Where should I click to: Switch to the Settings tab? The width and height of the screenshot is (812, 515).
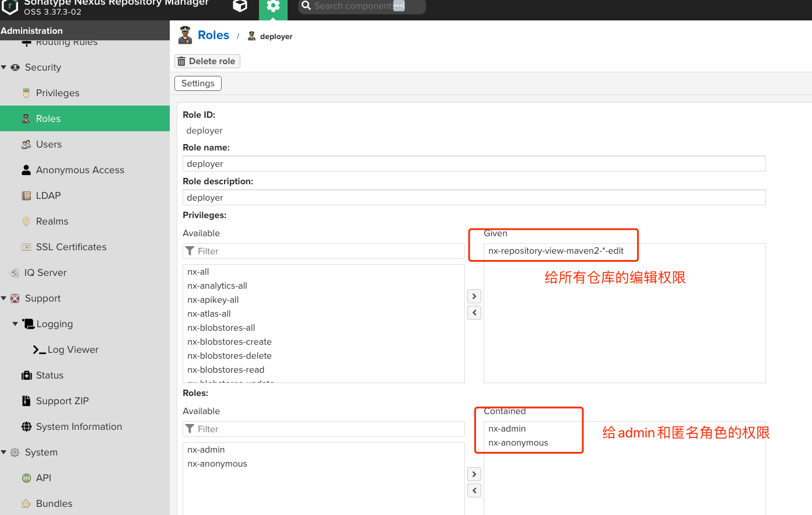pyautogui.click(x=198, y=83)
